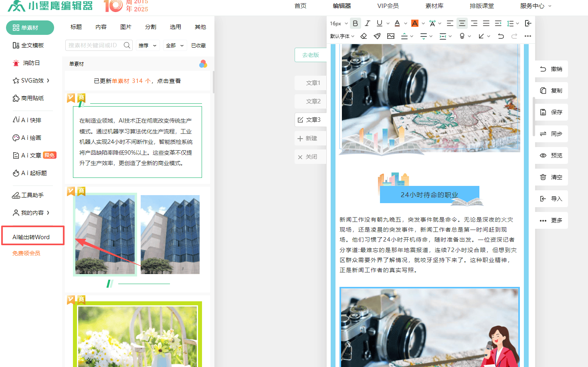Screen dimensions: 588x367
Task: Click the insert image icon in toolbar
Action: point(391,36)
